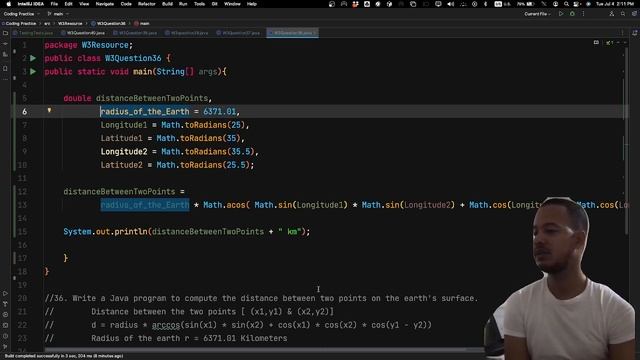
Task: Open IDE settings gear icon
Action: 634,14
